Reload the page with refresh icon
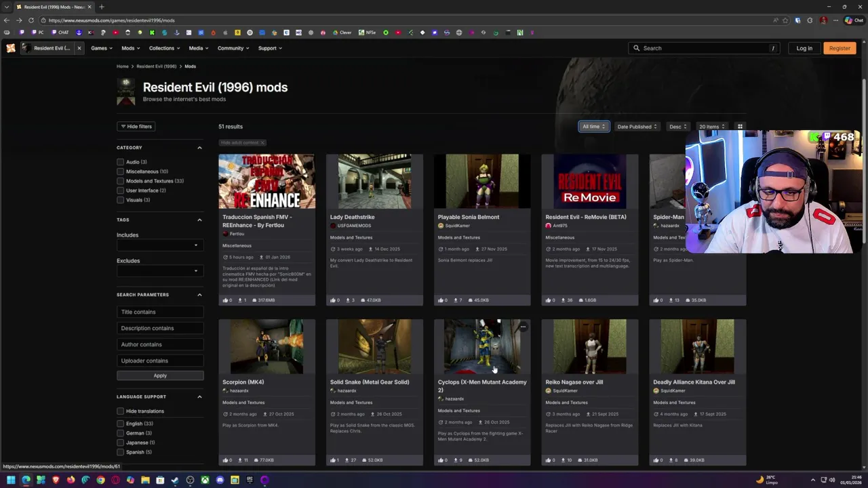Viewport: 868px width, 488px height. [x=31, y=20]
